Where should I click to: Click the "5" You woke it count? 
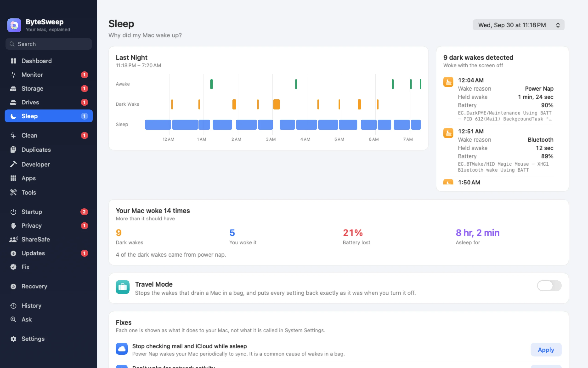tap(232, 233)
